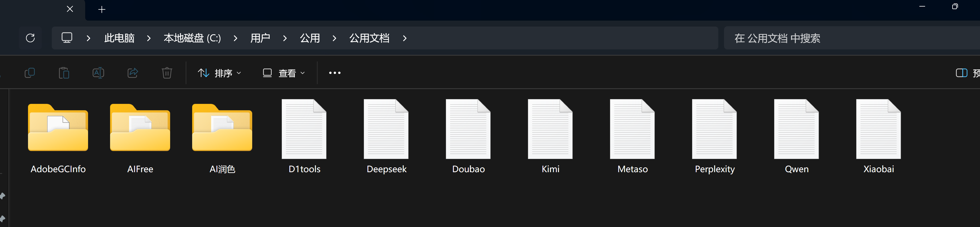Viewport: 980px width, 227px height.
Task: Click the Metaso name label
Action: click(632, 169)
